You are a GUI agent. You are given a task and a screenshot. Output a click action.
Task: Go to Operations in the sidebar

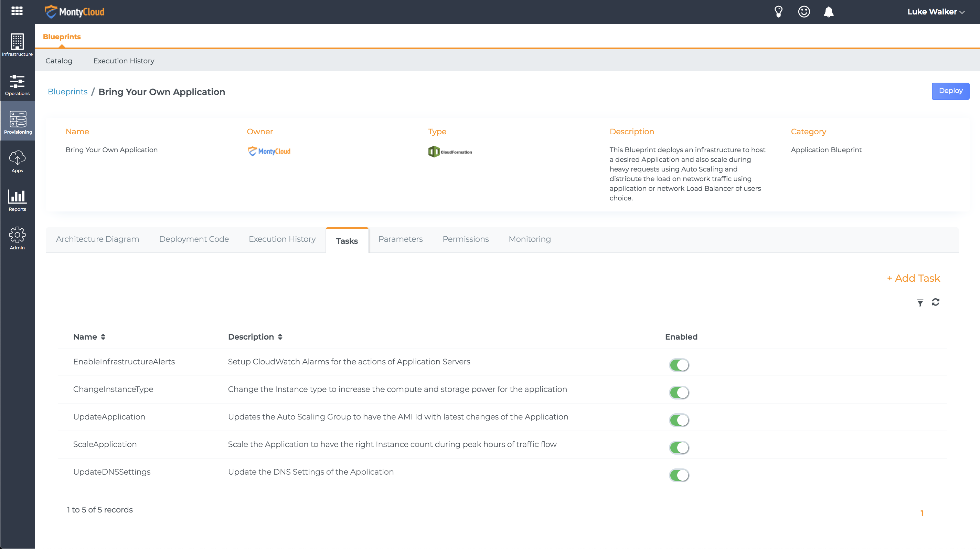tap(17, 85)
